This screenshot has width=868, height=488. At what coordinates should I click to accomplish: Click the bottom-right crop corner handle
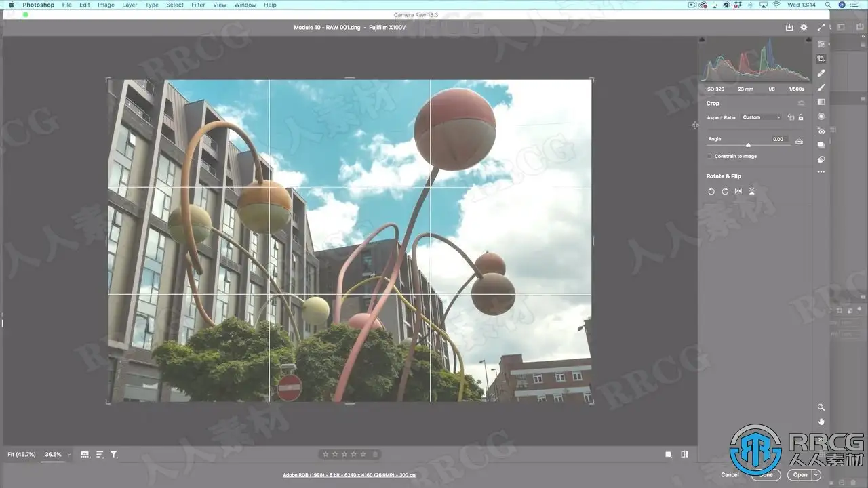click(x=591, y=402)
